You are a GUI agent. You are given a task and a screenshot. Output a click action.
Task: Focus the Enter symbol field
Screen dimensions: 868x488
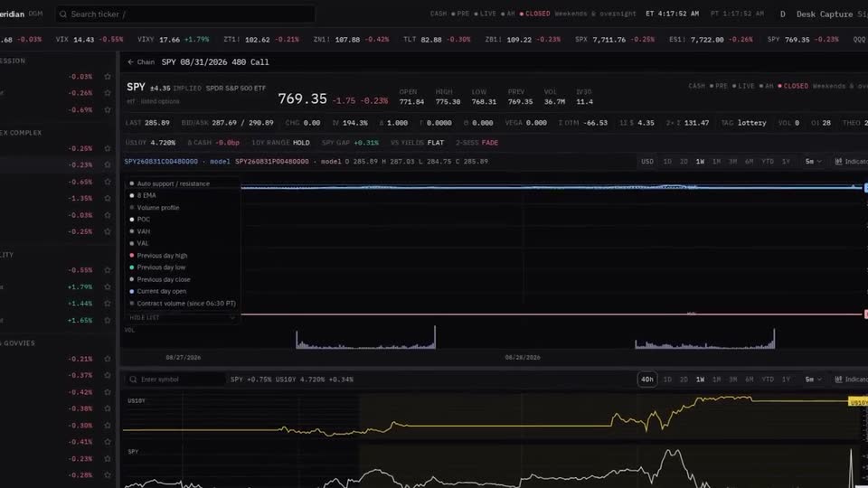[175, 379]
